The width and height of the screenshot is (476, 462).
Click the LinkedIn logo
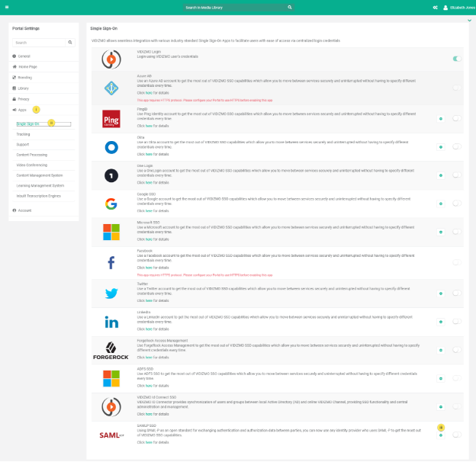111,322
